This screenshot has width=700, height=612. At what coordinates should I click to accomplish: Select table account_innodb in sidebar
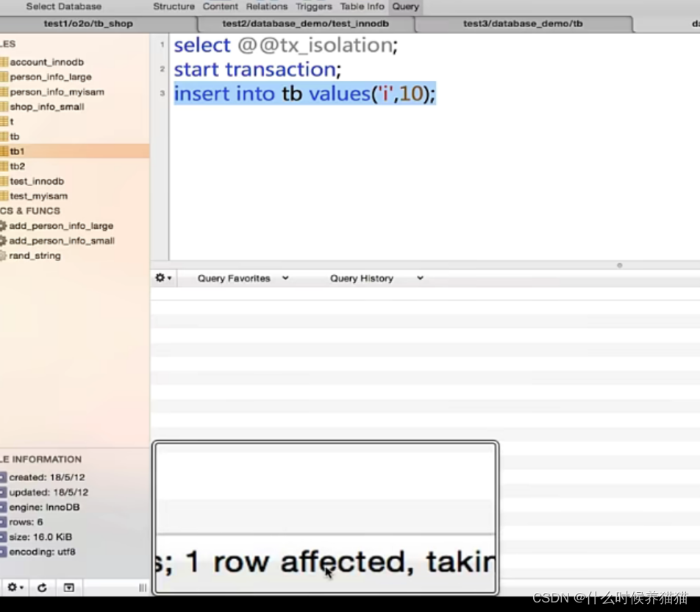[x=46, y=62]
